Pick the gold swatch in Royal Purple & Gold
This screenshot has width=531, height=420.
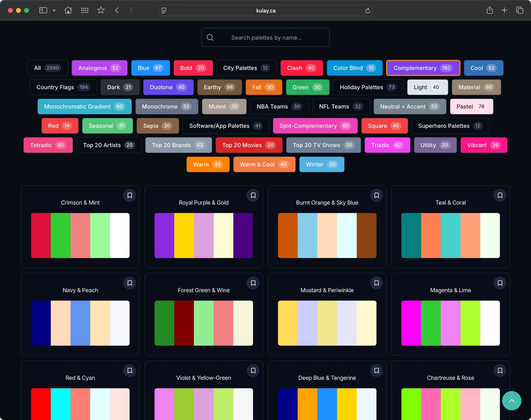(184, 236)
